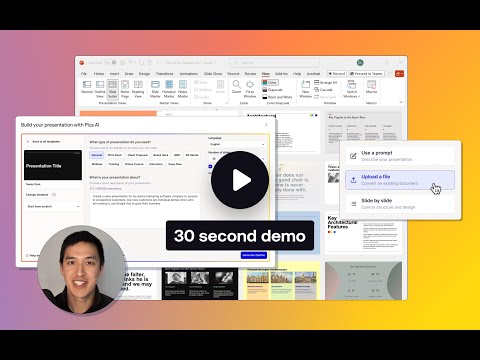Check the Gridlines checkbox

196,90
